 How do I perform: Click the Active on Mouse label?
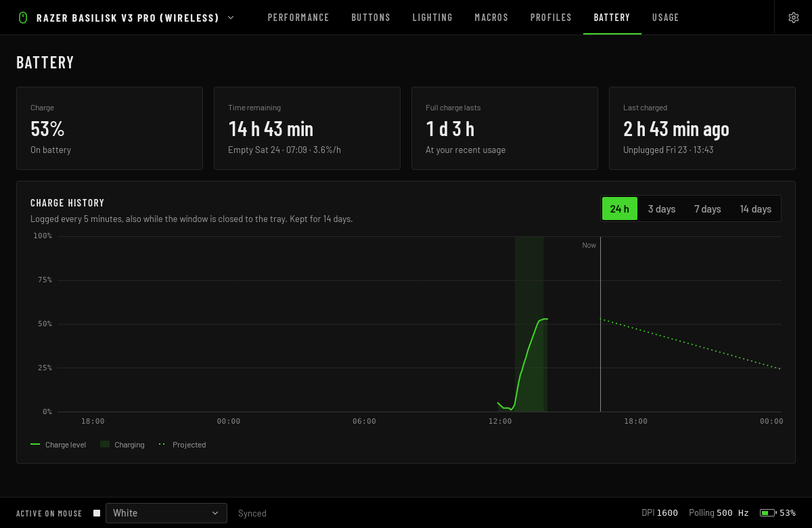tap(49, 513)
